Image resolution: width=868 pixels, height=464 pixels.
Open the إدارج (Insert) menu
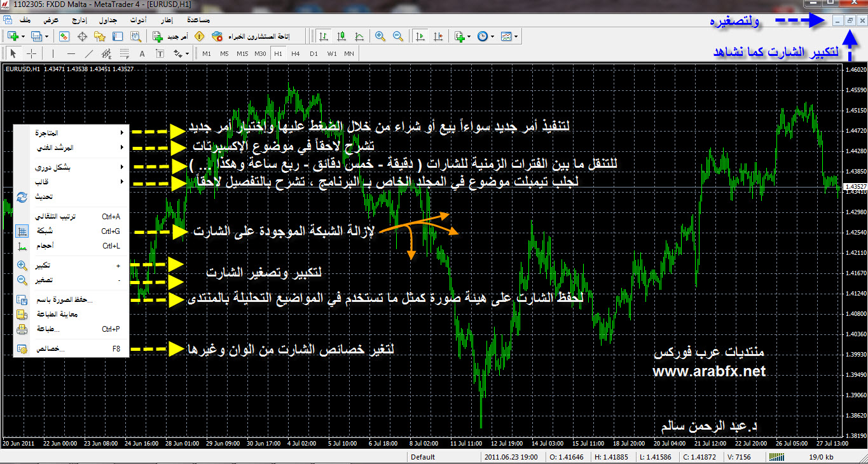(x=80, y=20)
